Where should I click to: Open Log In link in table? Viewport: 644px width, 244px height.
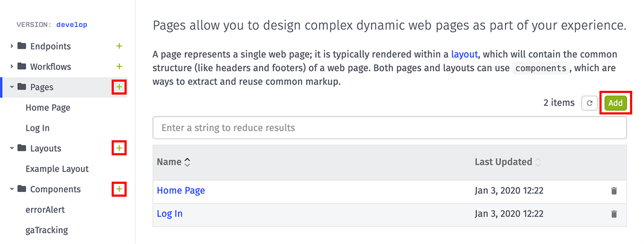170,213
